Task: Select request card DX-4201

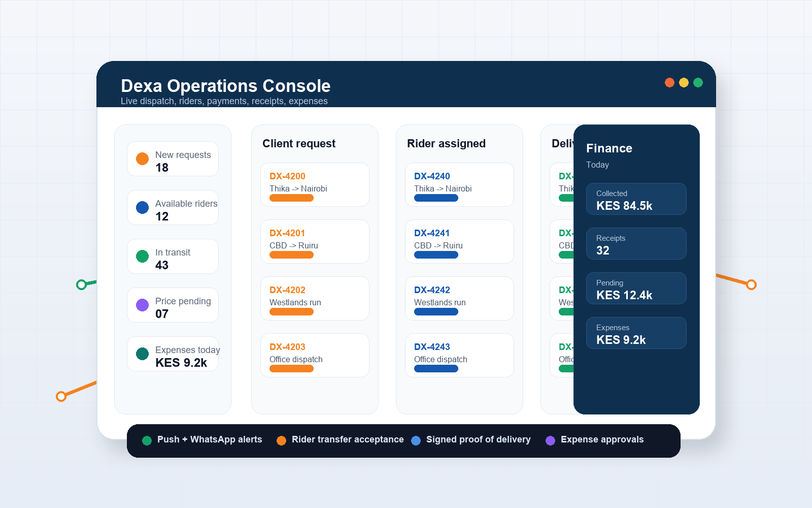Action: [315, 241]
